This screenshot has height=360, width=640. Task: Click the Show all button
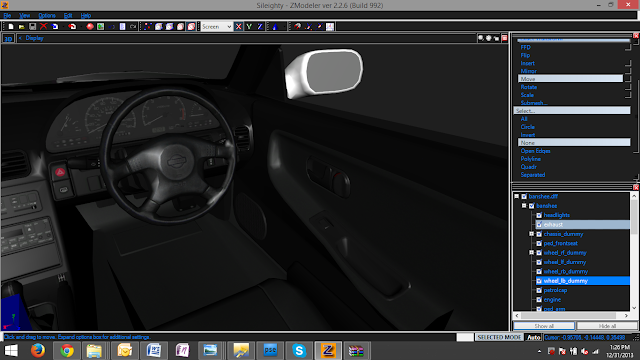click(x=544, y=326)
